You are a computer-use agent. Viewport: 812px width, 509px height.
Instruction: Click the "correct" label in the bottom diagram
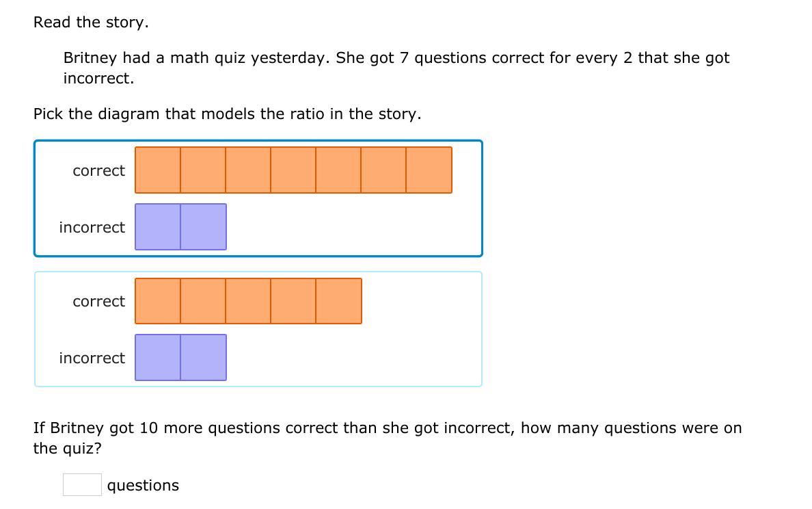(x=99, y=302)
